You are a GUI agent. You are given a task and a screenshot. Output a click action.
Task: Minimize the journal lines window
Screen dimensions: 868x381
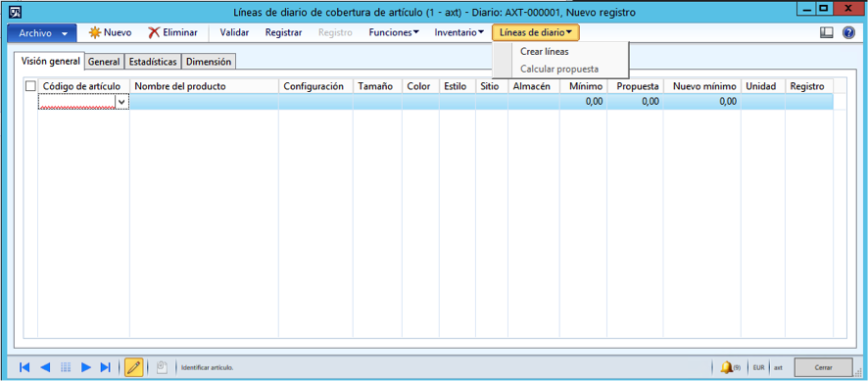coord(806,8)
